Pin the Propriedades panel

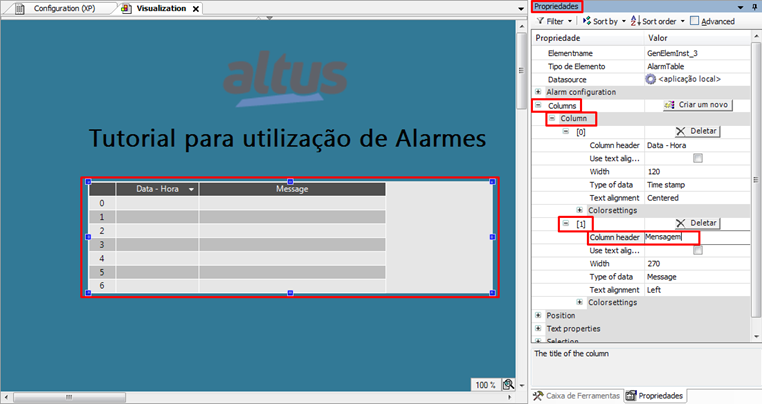[755, 7]
